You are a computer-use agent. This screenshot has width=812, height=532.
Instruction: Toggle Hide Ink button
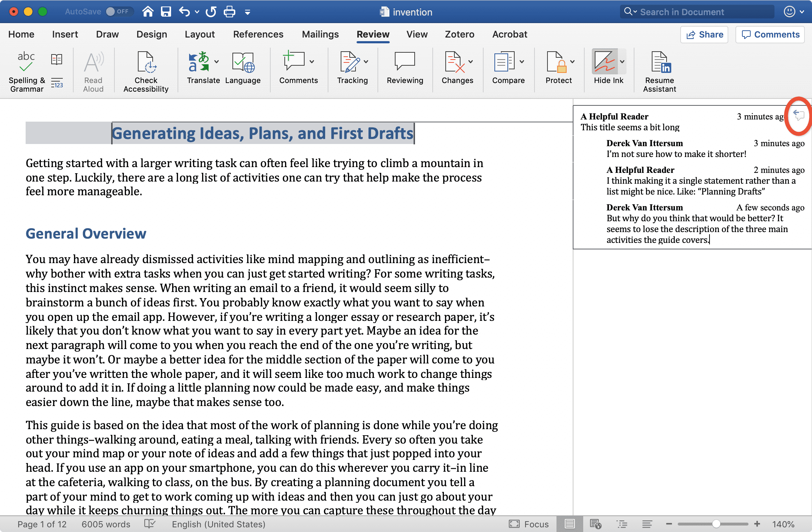click(604, 62)
